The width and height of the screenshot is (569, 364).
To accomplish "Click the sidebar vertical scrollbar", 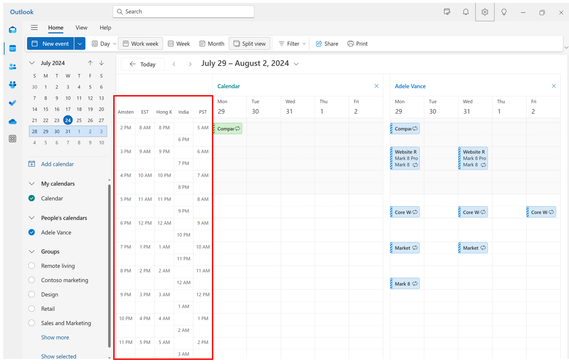I will [x=109, y=266].
